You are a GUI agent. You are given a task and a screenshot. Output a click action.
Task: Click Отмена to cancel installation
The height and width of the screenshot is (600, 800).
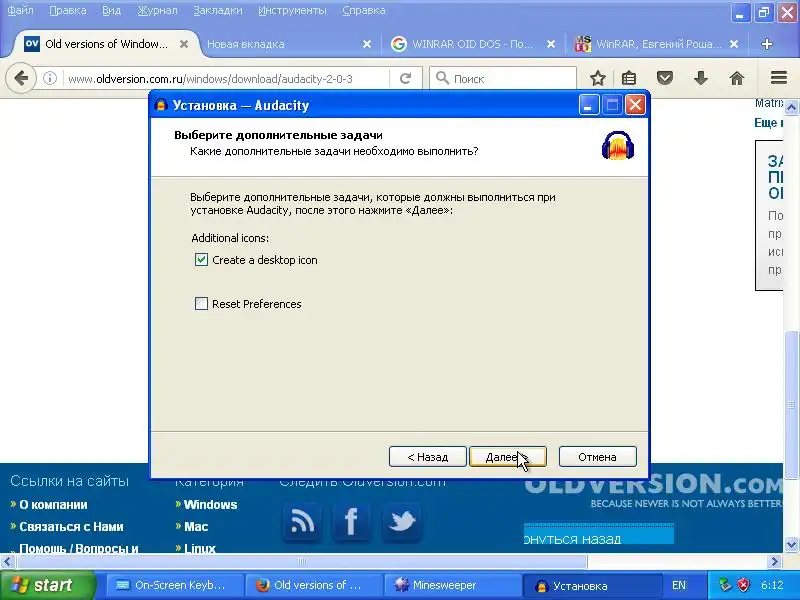597,457
